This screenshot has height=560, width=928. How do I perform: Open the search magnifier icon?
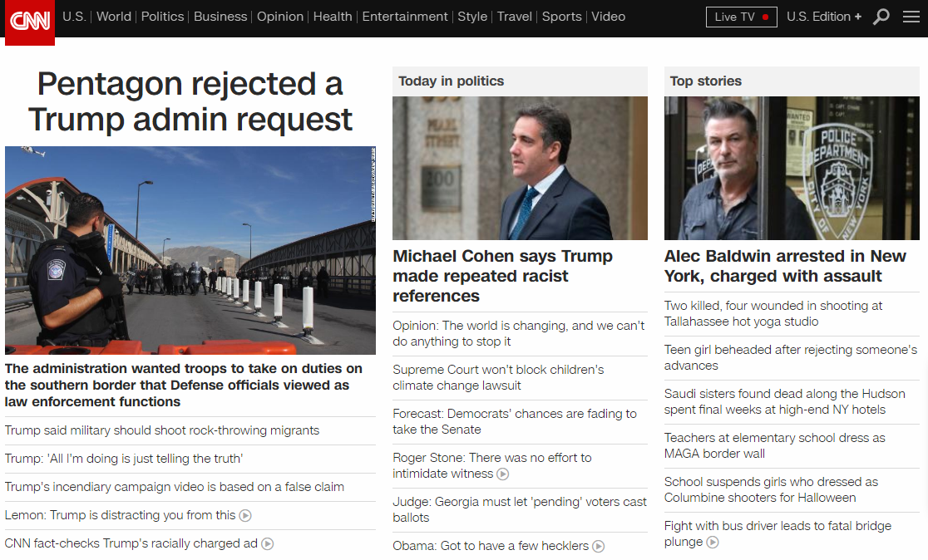click(x=881, y=17)
